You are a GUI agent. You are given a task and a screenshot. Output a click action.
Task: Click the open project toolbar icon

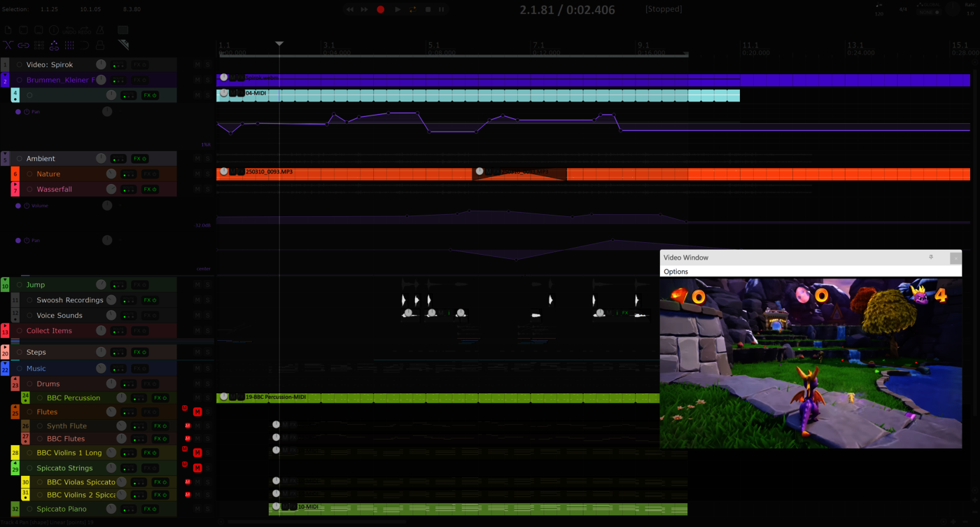tap(24, 30)
